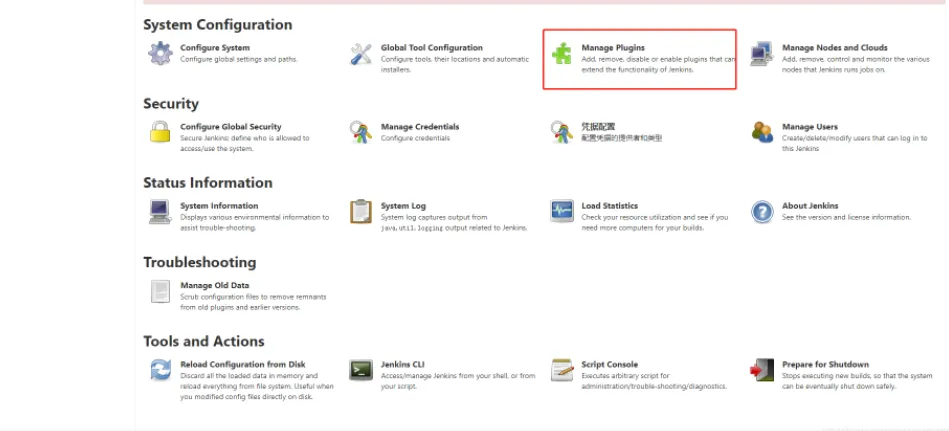The image size is (949, 431).
Task: Click the 'Configure credentials' description text
Action: pos(415,138)
